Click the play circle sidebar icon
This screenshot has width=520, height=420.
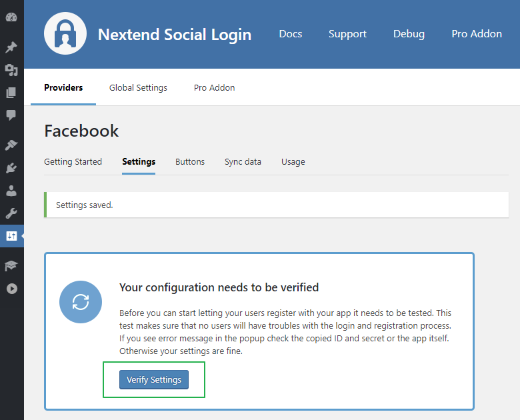click(11, 289)
